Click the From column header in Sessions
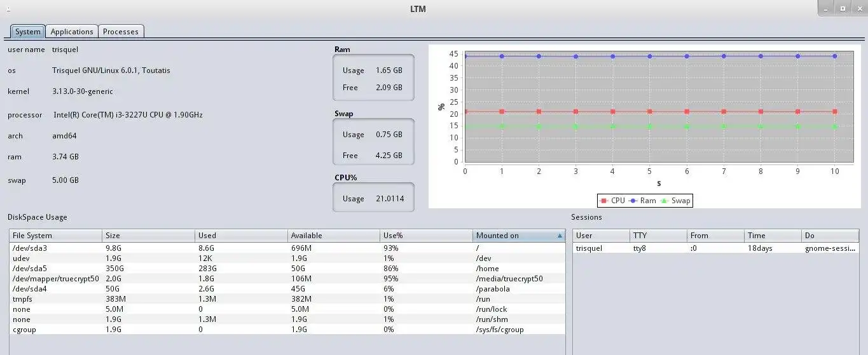The height and width of the screenshot is (355, 868). pyautogui.click(x=715, y=236)
